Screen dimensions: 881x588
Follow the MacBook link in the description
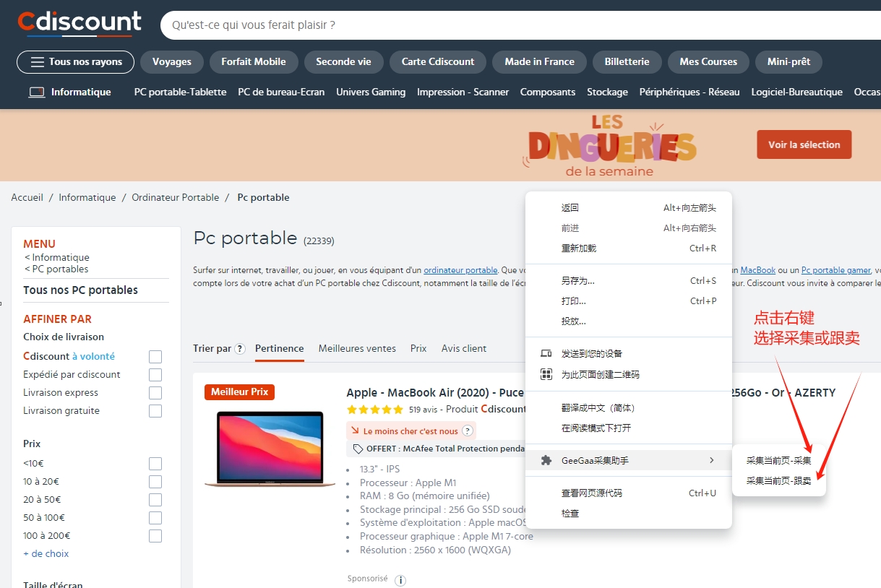pos(758,270)
